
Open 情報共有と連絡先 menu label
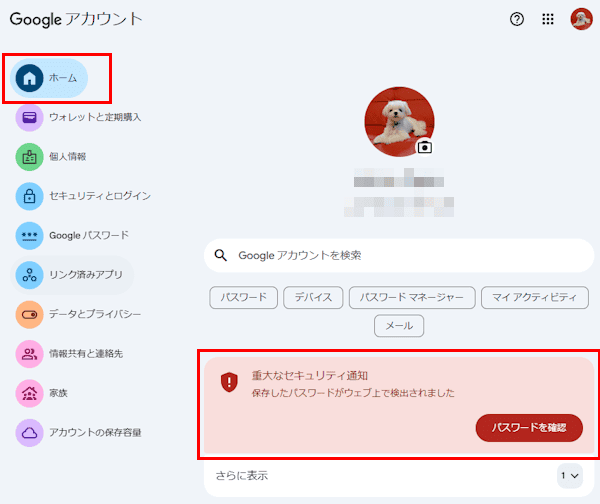[86, 354]
